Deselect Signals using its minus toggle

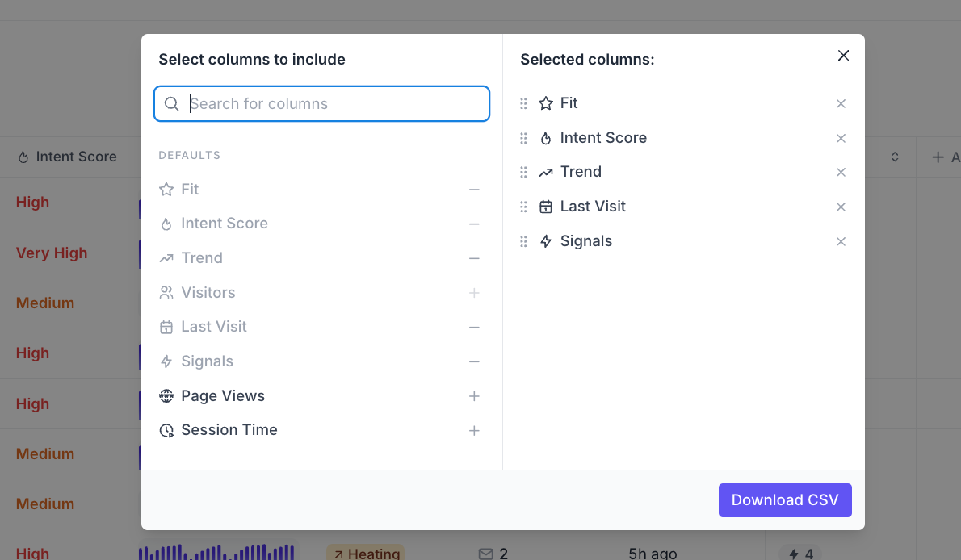point(474,361)
